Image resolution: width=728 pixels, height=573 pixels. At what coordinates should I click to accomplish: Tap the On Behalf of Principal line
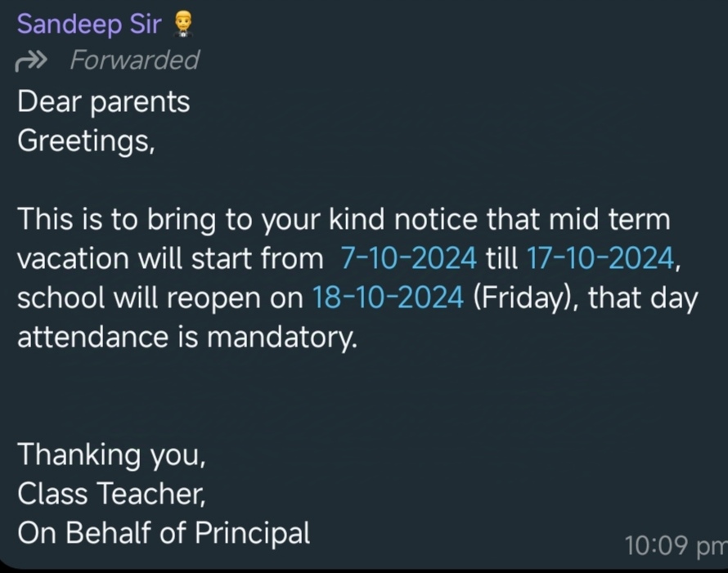(x=164, y=533)
